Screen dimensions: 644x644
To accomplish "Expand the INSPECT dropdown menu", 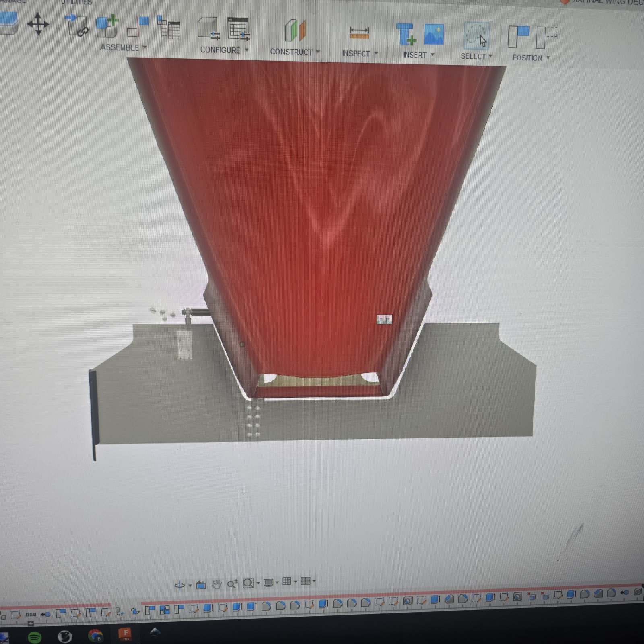I will (360, 53).
